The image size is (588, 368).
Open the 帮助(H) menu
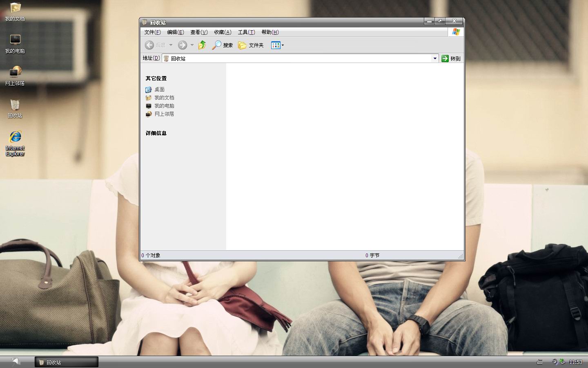coord(270,32)
